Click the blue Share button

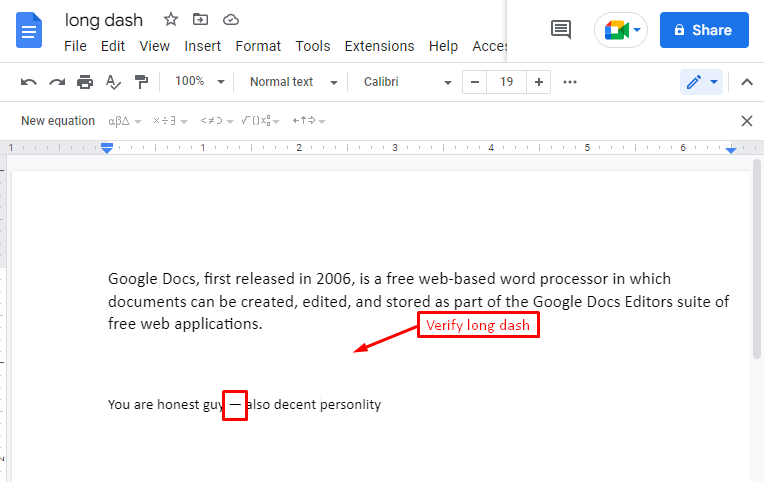click(704, 30)
